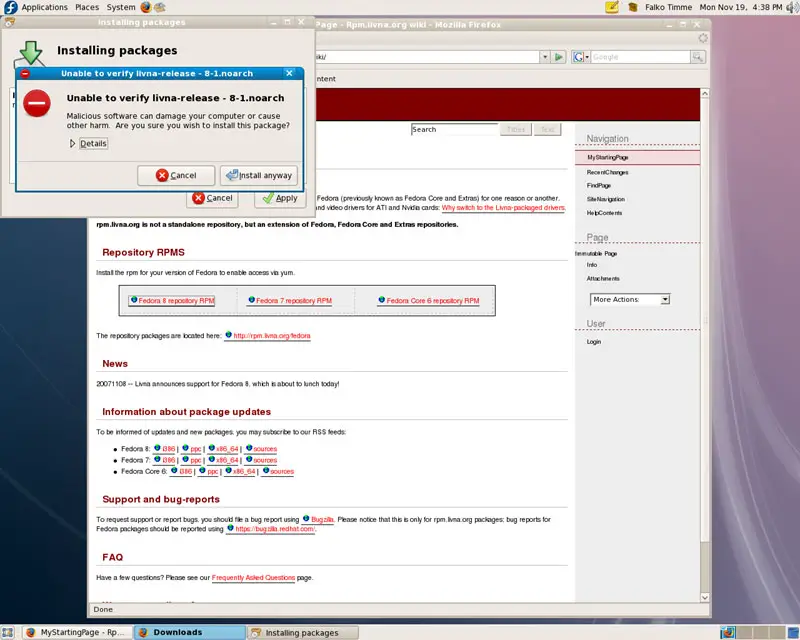This screenshot has height=640, width=800.
Task: Open Info under Page section
Action: pos(591,265)
